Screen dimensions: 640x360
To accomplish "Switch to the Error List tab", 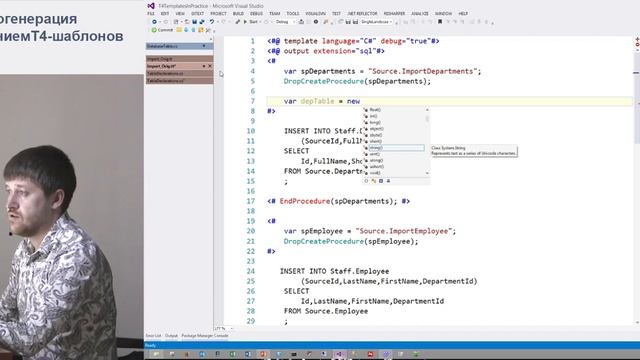I will pos(153,336).
